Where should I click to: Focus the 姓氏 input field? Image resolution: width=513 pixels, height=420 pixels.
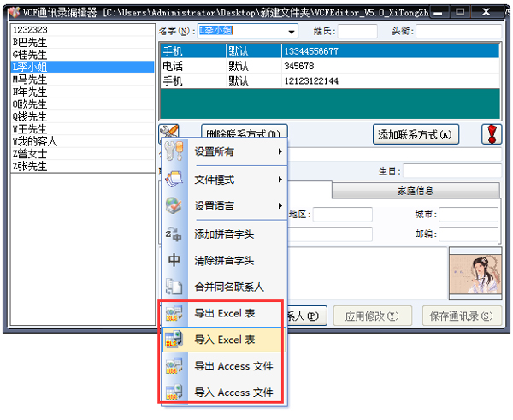357,31
